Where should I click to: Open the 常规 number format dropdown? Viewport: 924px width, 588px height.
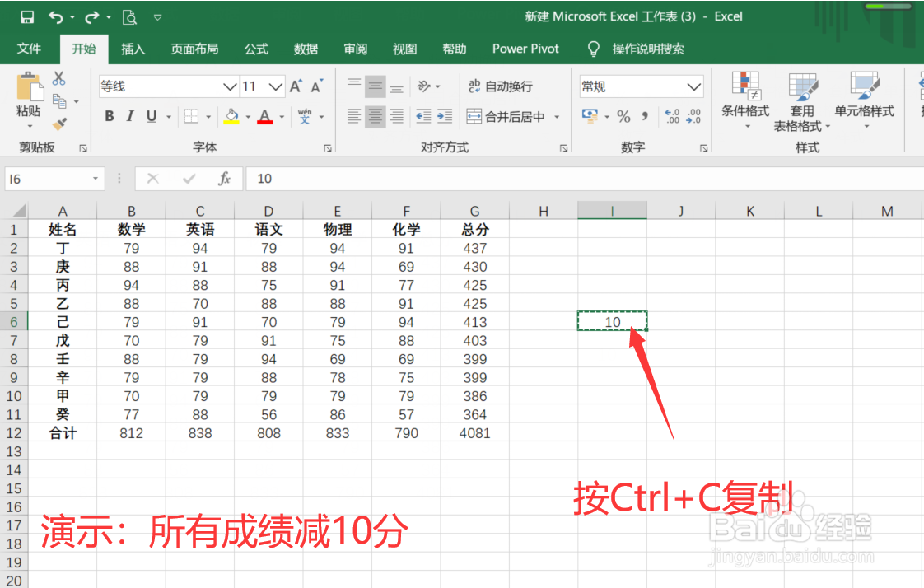693,86
